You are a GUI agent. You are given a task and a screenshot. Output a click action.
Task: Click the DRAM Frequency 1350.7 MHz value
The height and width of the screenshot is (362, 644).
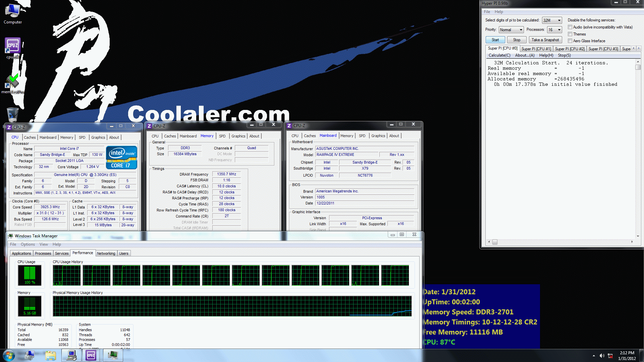point(226,174)
